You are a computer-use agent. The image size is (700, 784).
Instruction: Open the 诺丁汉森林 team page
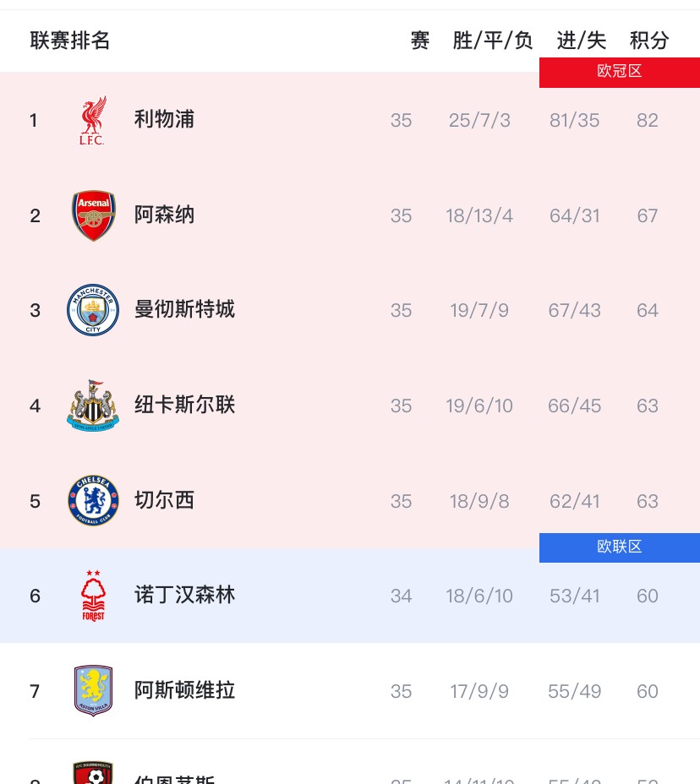184,596
